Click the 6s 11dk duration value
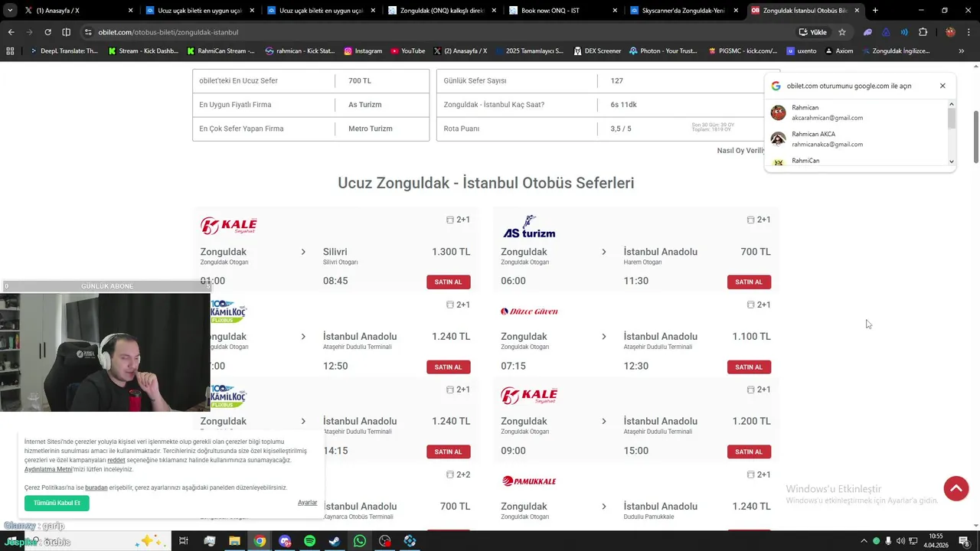This screenshot has height=551, width=980. point(624,105)
